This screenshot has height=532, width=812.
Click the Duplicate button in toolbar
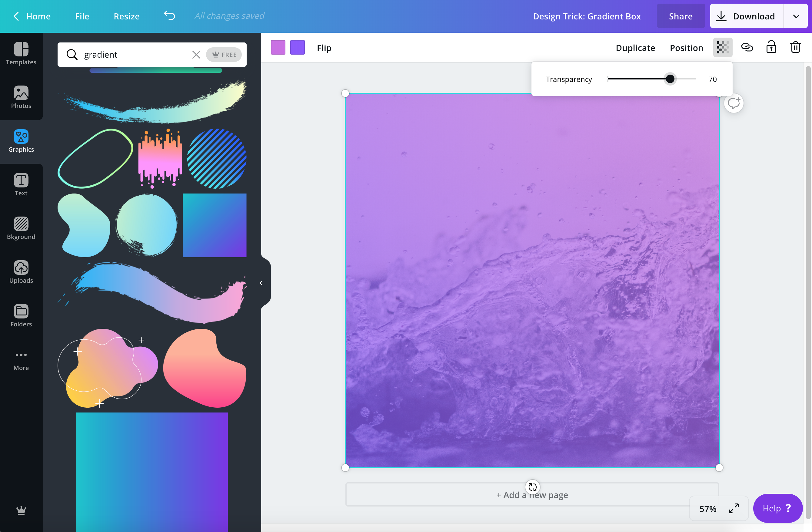click(x=635, y=47)
